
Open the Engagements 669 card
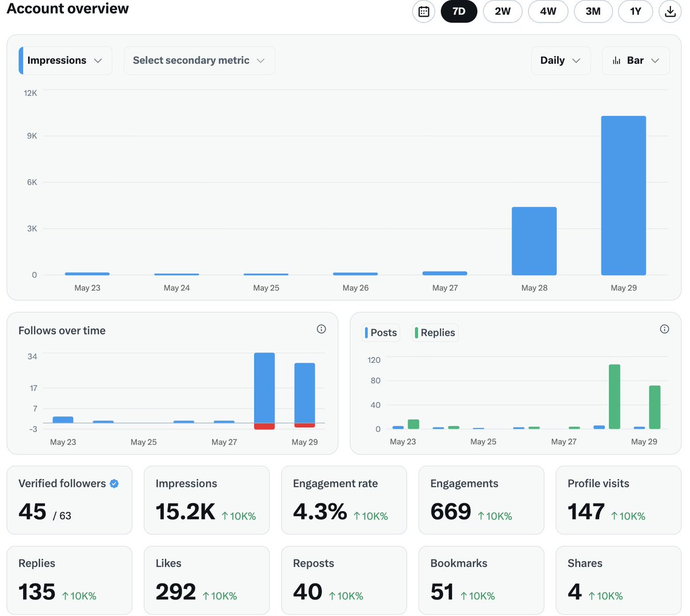[x=481, y=500]
